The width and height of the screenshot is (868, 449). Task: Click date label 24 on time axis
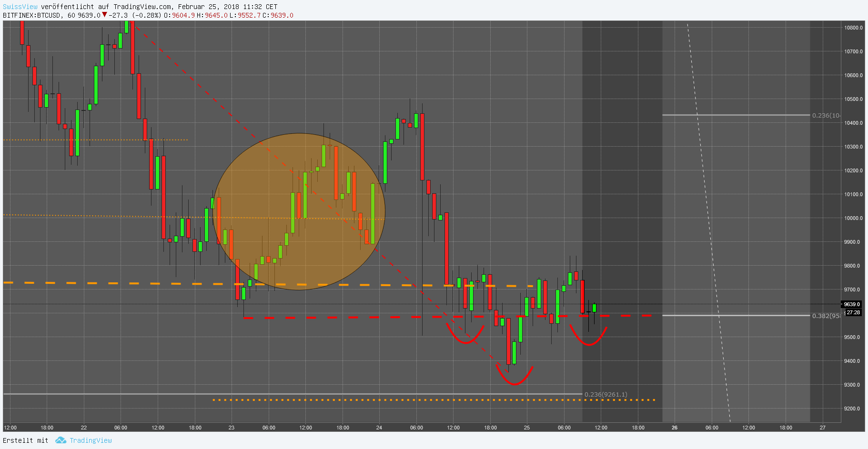point(379,428)
